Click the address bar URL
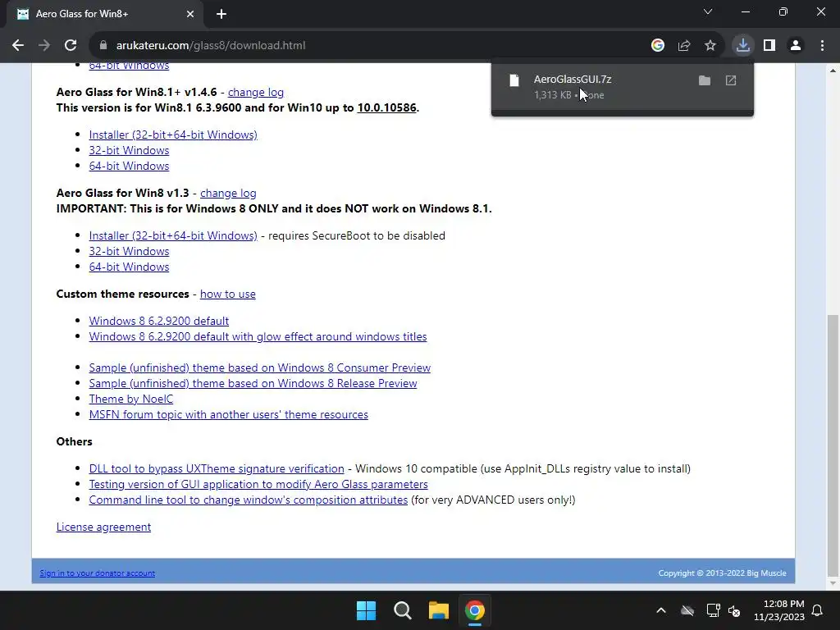 211,46
